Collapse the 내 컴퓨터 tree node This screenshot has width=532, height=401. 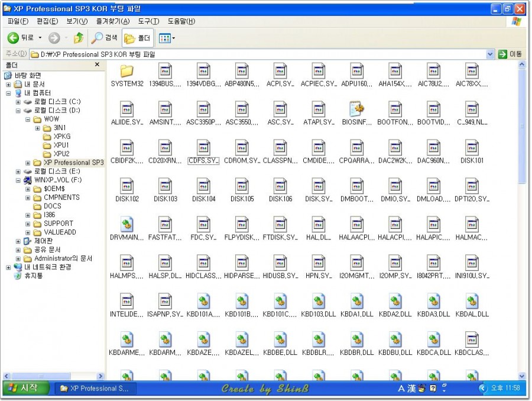point(8,93)
